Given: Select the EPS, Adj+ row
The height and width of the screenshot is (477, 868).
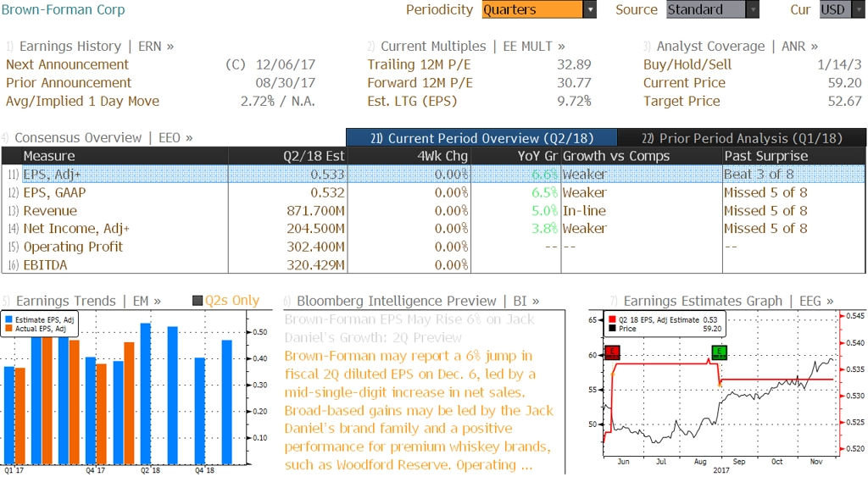Looking at the screenshot, I should [x=433, y=175].
